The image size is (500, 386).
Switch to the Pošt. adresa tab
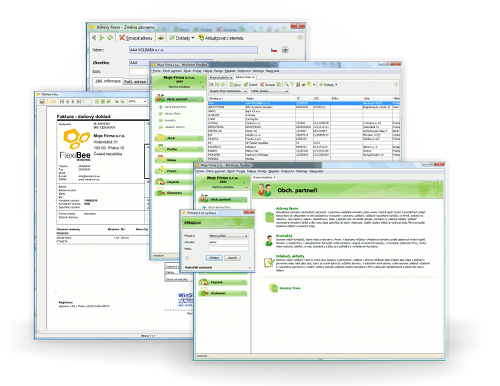tap(135, 81)
